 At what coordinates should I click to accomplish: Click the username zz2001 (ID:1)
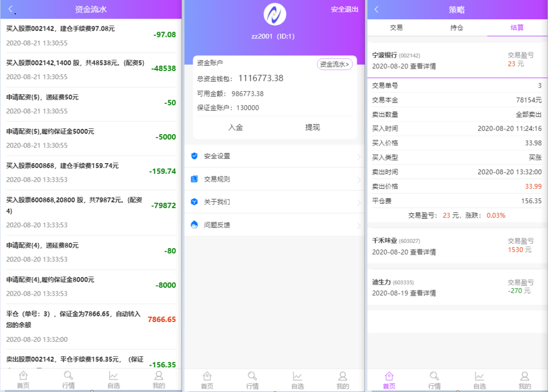click(x=273, y=36)
